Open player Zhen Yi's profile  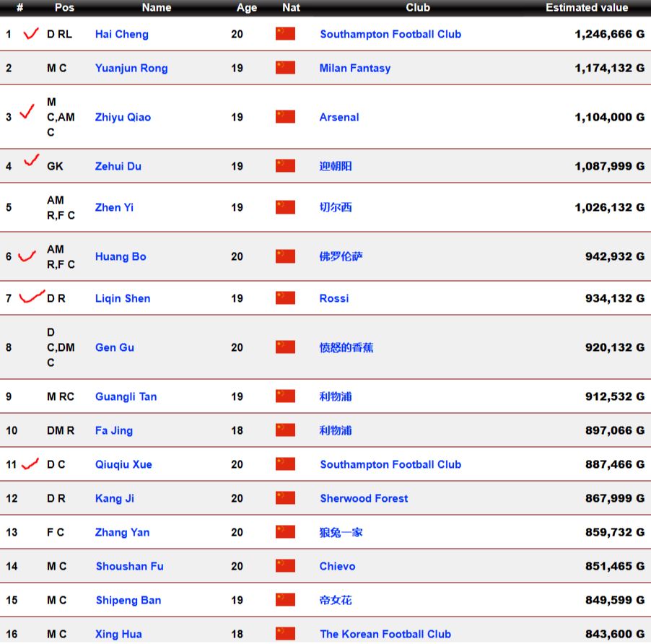pos(114,207)
